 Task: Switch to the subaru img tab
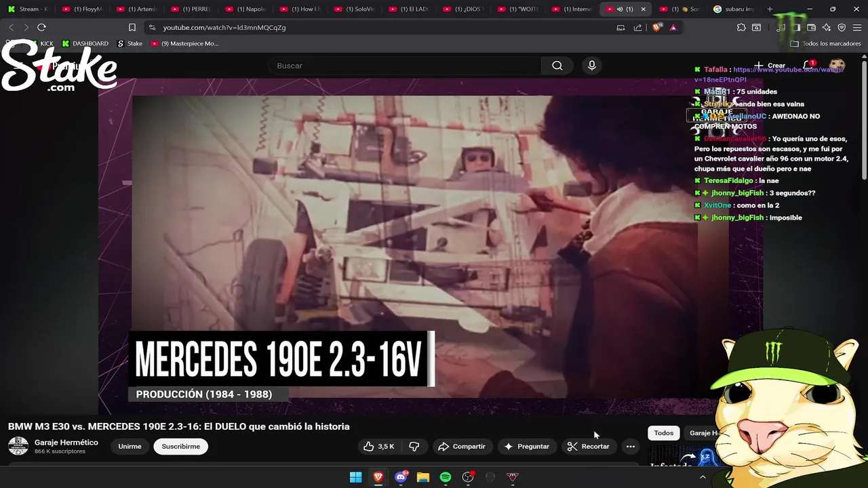coord(734,9)
